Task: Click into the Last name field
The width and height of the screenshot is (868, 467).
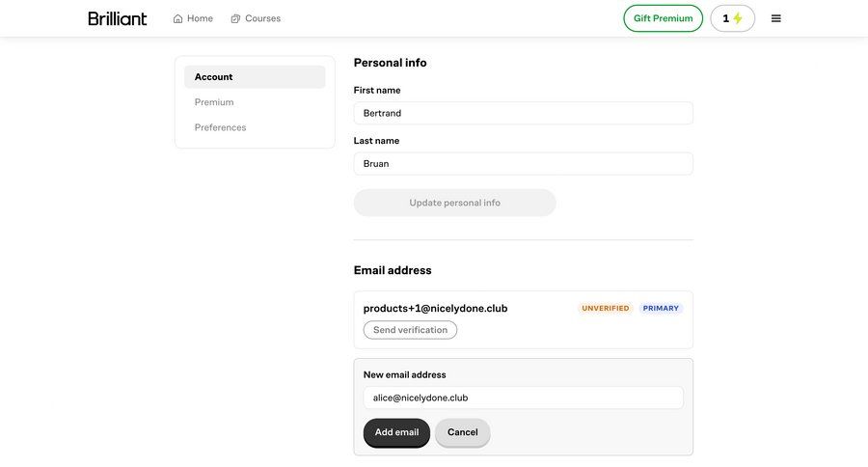Action: point(523,164)
